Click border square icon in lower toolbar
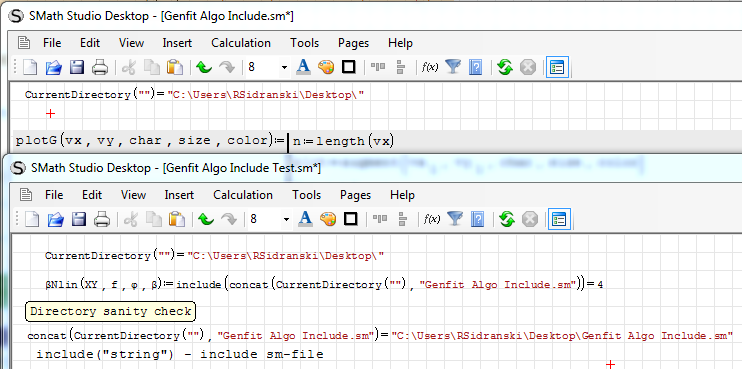The height and width of the screenshot is (369, 742). coord(351,219)
